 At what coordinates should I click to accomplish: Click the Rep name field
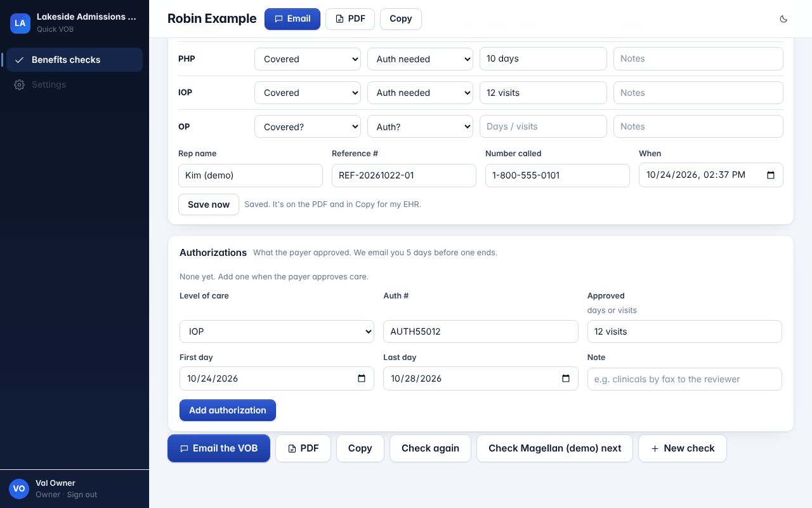(251, 175)
